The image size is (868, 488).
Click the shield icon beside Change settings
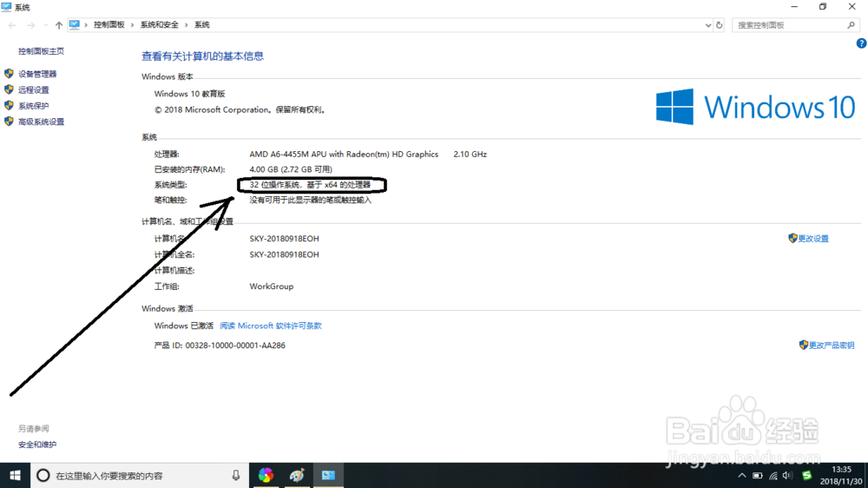pyautogui.click(x=792, y=238)
